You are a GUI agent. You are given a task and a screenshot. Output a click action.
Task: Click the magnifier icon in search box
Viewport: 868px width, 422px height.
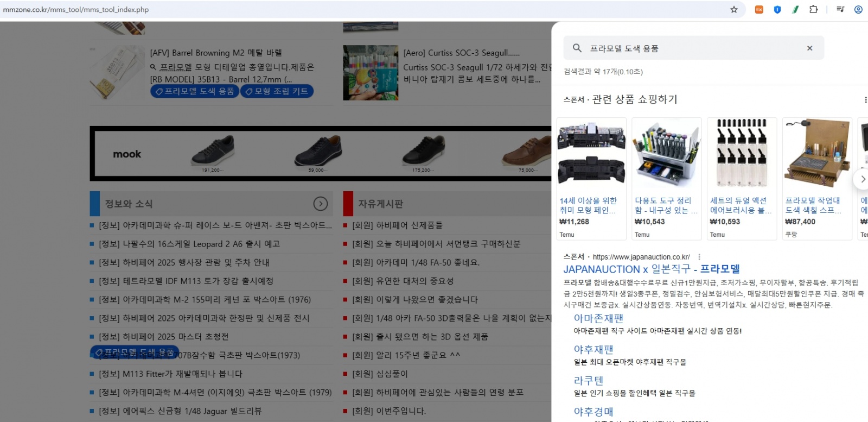577,48
